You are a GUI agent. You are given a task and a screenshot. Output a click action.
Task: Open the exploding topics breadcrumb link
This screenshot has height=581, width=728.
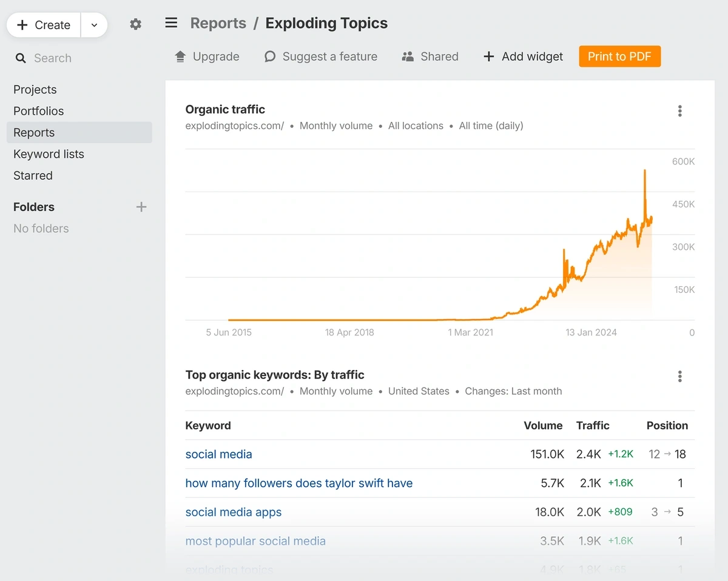point(326,23)
